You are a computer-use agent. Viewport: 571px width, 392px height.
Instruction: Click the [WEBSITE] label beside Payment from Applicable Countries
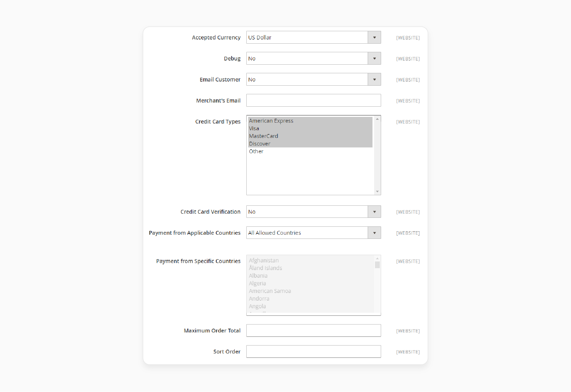tap(408, 233)
